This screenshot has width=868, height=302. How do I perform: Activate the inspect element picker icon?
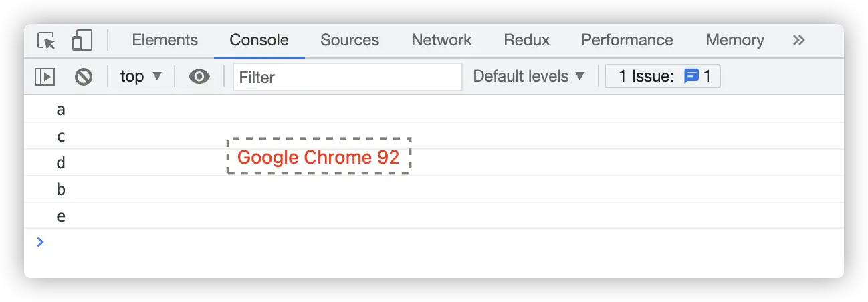(47, 41)
